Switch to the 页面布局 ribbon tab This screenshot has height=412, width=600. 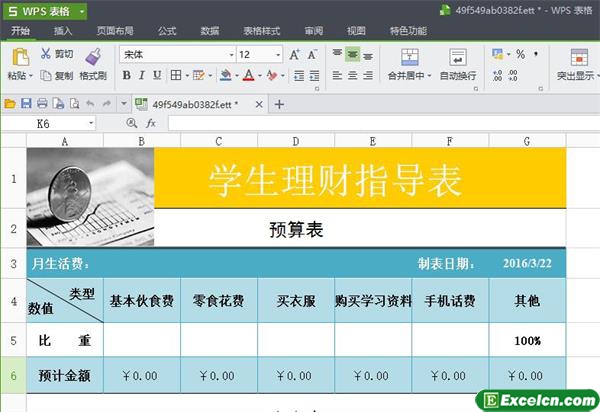coord(115,31)
